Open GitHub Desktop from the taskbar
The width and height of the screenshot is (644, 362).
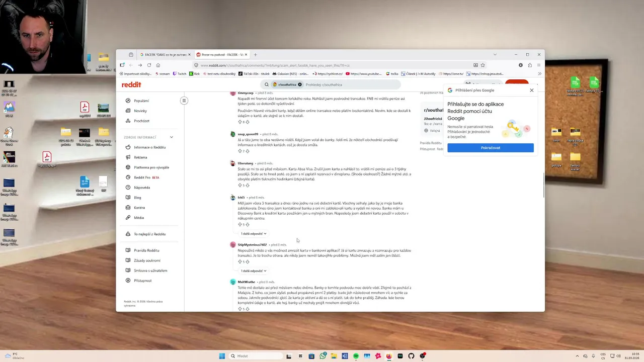point(411,356)
